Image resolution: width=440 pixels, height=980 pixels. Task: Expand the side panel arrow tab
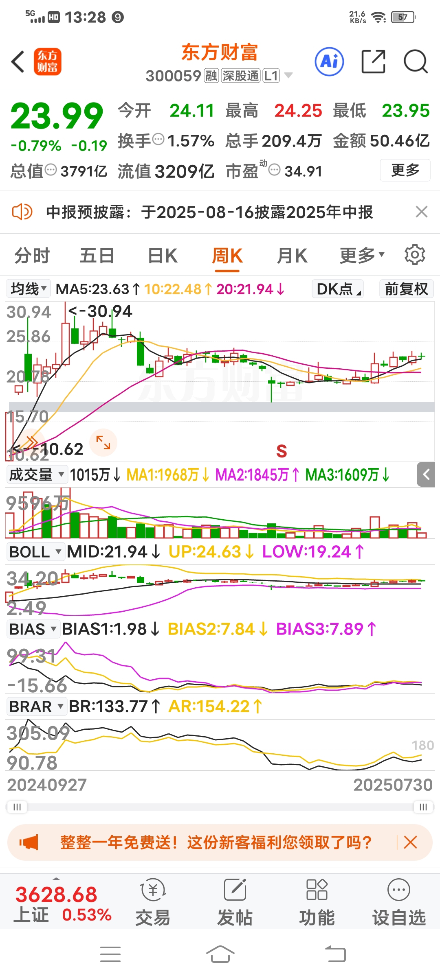tap(426, 475)
